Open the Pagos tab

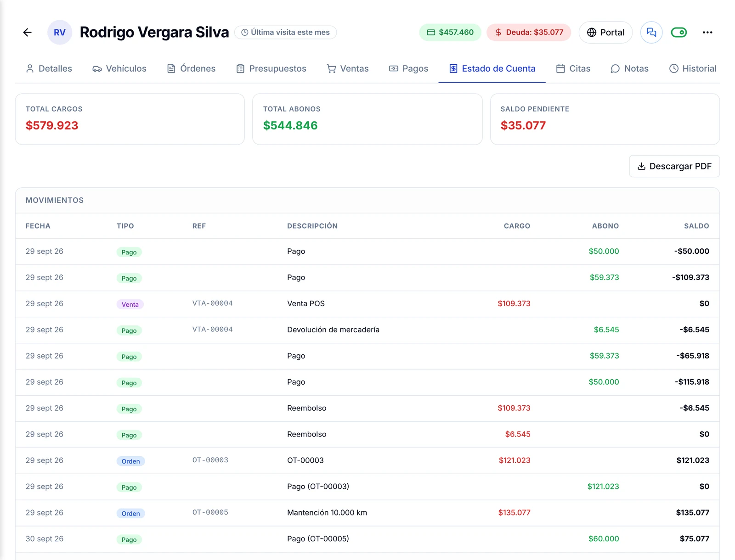408,68
